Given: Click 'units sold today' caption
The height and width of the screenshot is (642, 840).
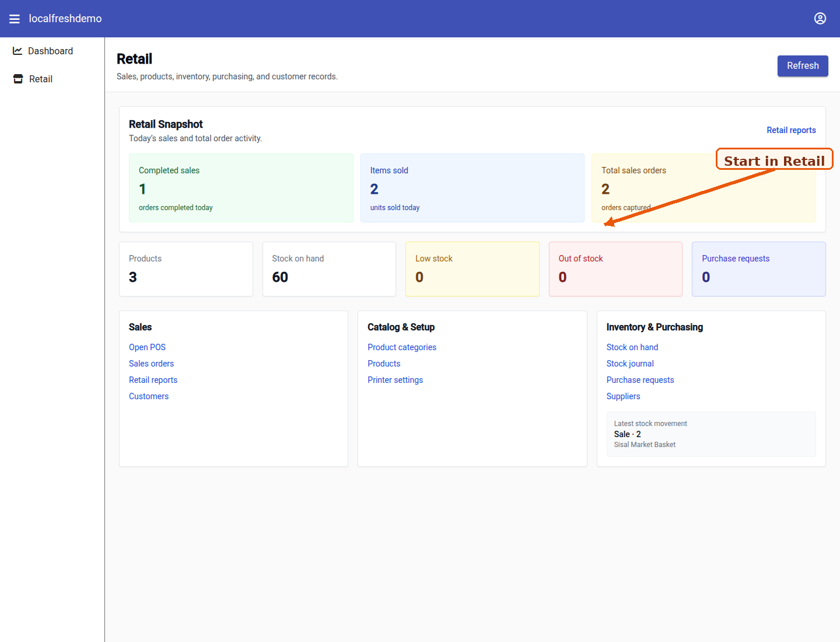Looking at the screenshot, I should tap(395, 208).
